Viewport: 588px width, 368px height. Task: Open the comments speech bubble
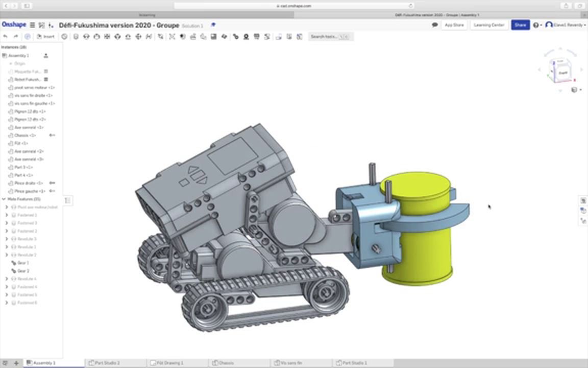(x=435, y=25)
